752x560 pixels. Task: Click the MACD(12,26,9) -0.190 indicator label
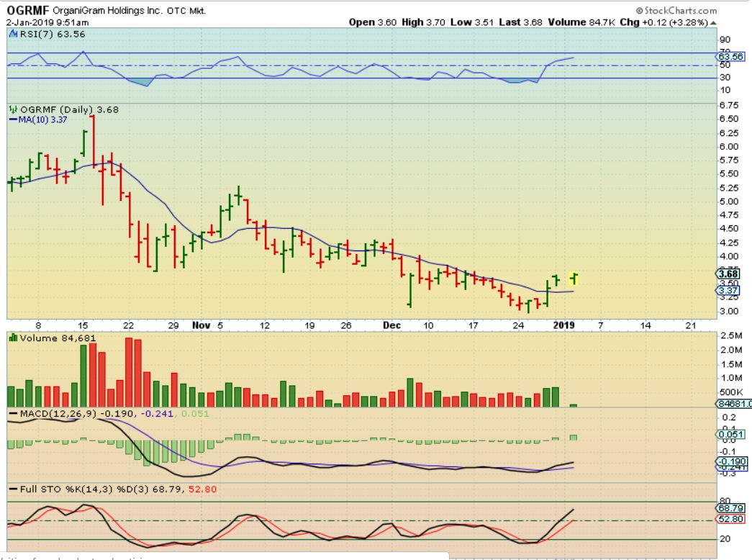click(x=78, y=414)
